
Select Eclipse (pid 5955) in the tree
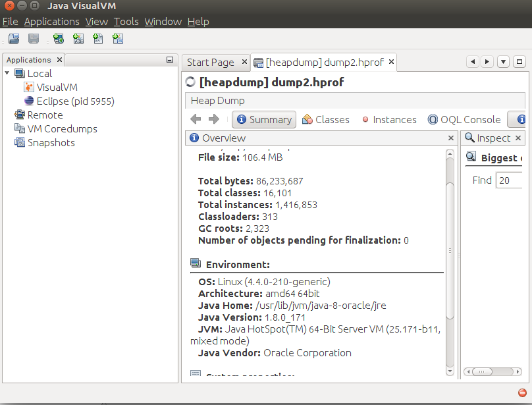[75, 101]
